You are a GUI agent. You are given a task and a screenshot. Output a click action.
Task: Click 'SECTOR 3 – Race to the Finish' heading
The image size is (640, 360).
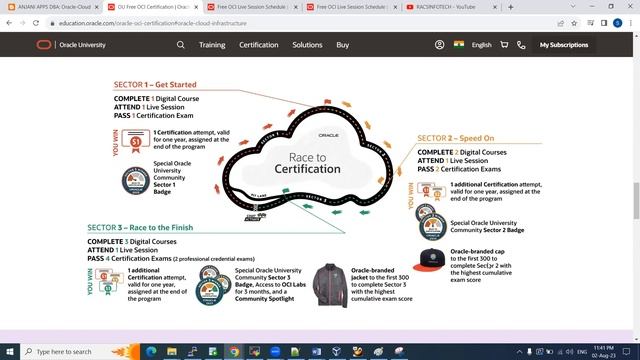coord(140,227)
